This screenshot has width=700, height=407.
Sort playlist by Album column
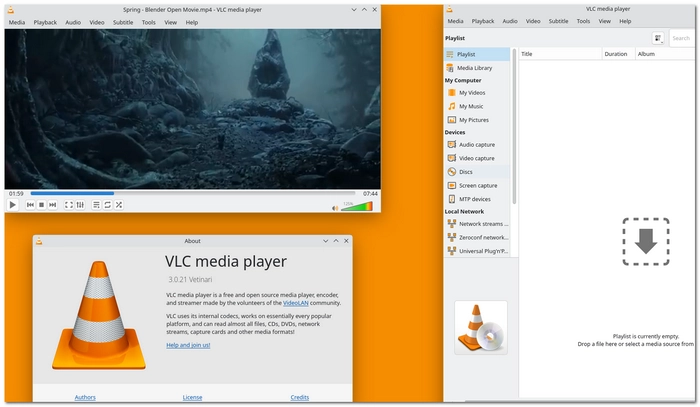665,54
